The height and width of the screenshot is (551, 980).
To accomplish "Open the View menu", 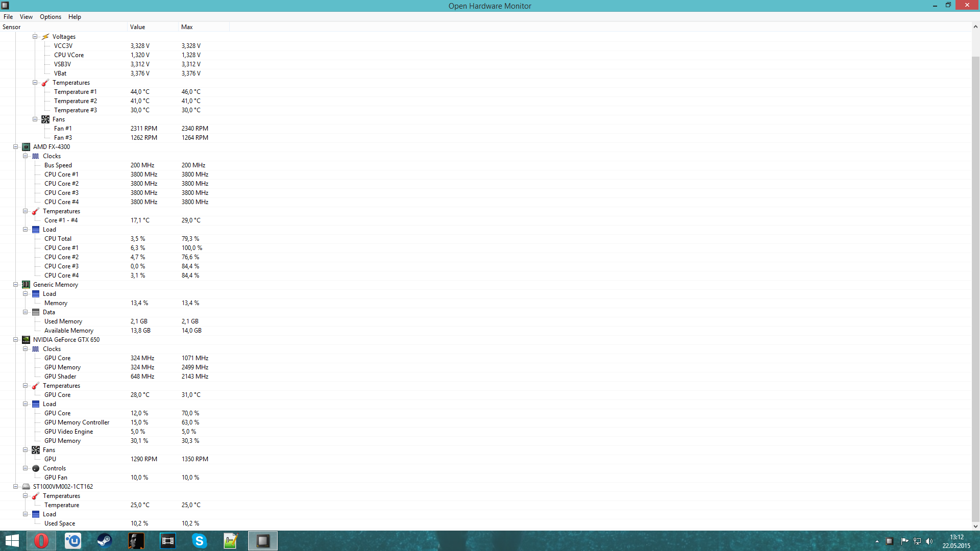I will [26, 17].
